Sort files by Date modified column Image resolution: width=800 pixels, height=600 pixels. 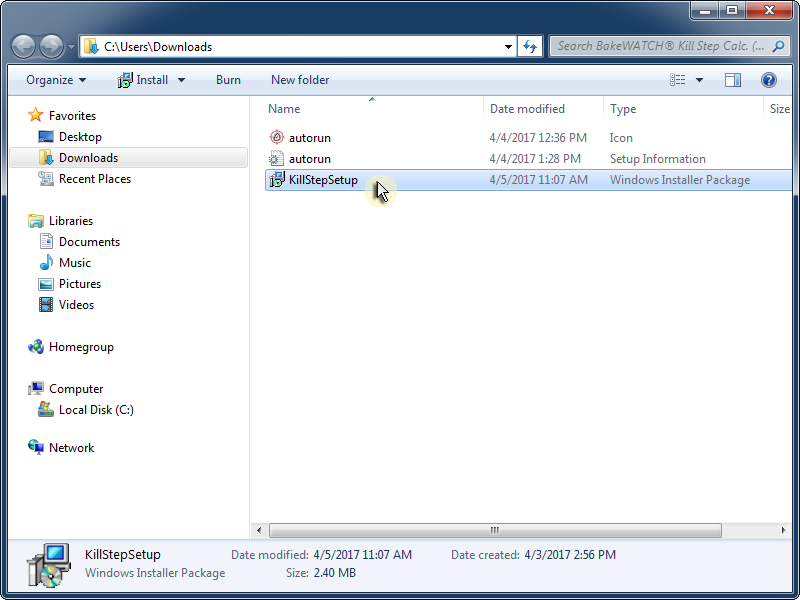point(527,109)
